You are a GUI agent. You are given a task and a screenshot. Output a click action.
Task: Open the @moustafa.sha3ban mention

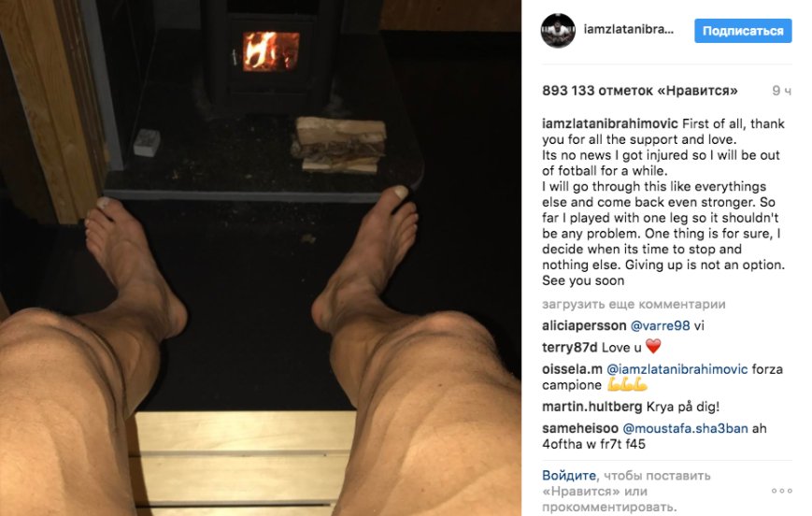[x=685, y=428]
